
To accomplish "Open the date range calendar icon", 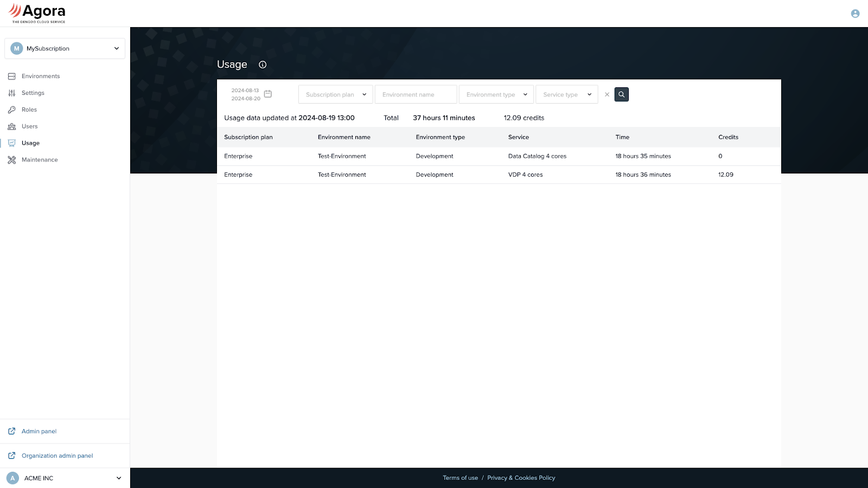I will click(267, 94).
